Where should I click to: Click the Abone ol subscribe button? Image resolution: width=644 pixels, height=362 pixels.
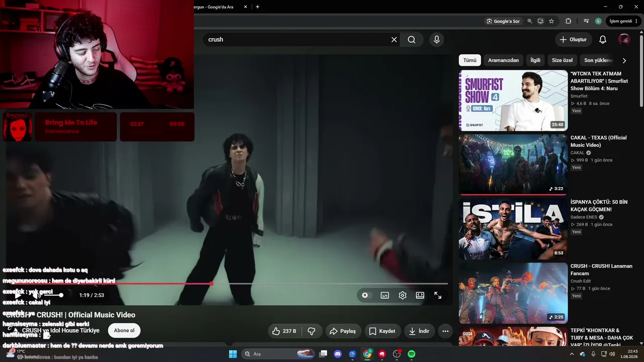pyautogui.click(x=124, y=330)
